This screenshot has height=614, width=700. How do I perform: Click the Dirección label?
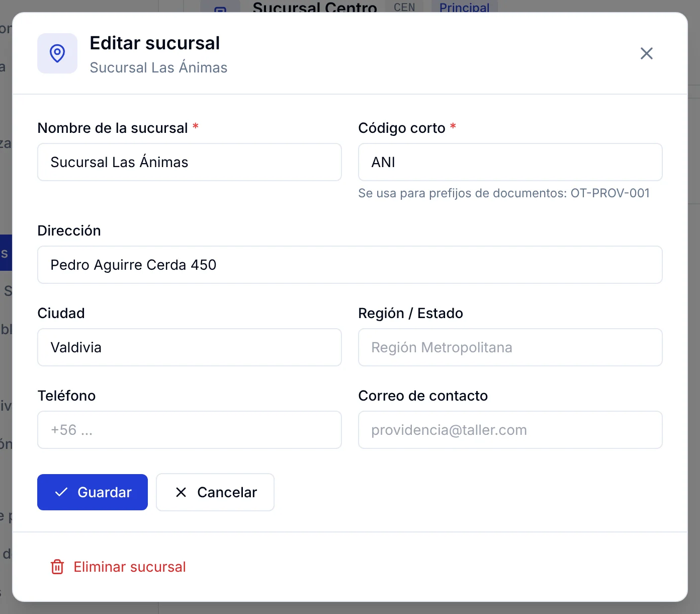[69, 231]
